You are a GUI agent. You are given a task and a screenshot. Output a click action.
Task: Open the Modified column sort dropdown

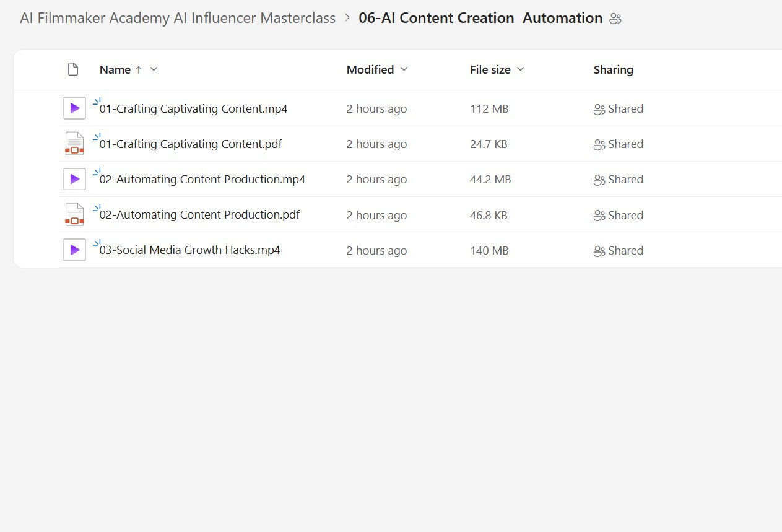[x=404, y=69]
